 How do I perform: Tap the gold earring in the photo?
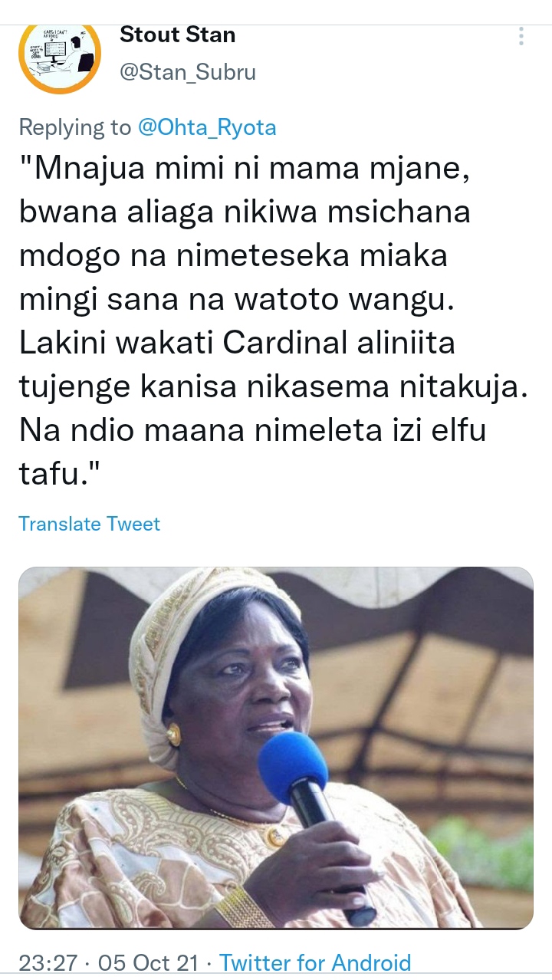pos(173,738)
